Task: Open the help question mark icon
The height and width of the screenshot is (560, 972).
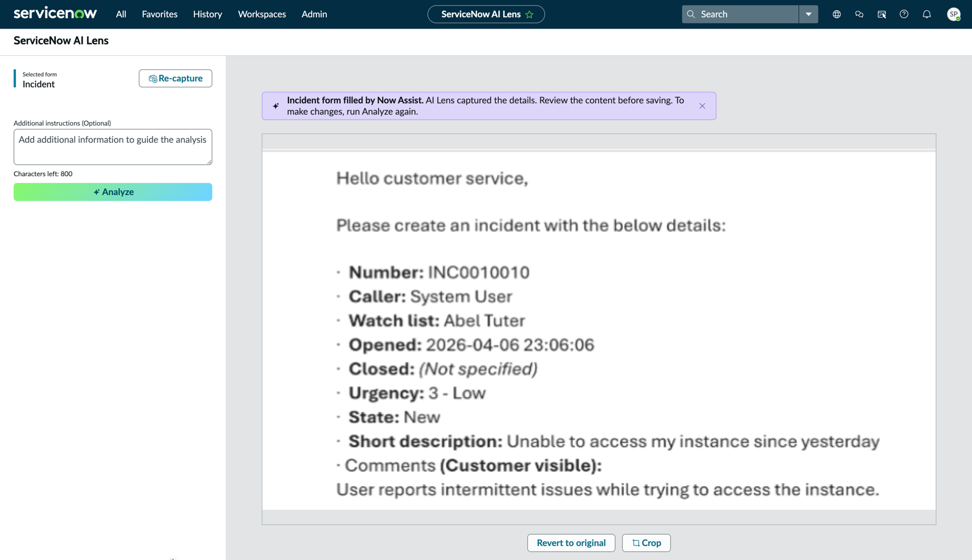Action: (x=904, y=14)
